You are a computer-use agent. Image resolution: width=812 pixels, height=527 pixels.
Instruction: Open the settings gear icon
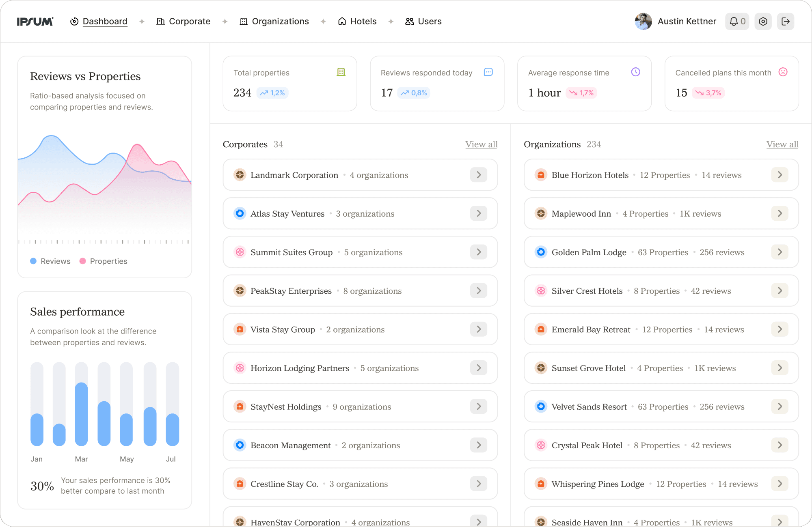coord(763,22)
